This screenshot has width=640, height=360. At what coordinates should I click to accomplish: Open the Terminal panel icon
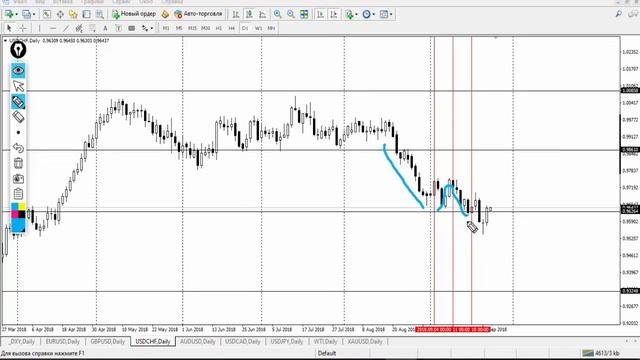coord(87,14)
